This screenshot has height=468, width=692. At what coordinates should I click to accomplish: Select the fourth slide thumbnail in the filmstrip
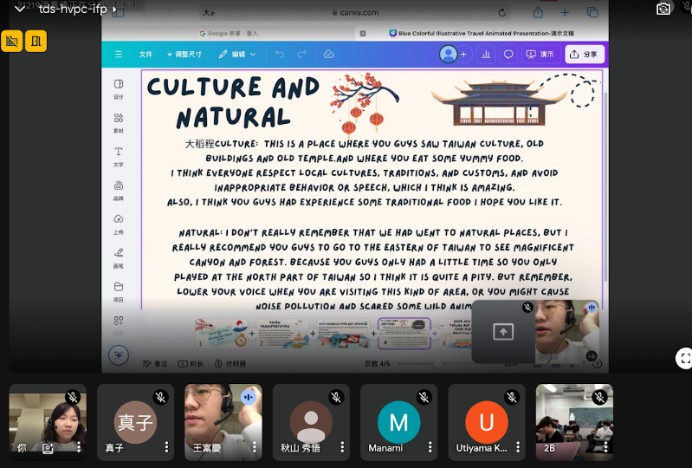404,332
